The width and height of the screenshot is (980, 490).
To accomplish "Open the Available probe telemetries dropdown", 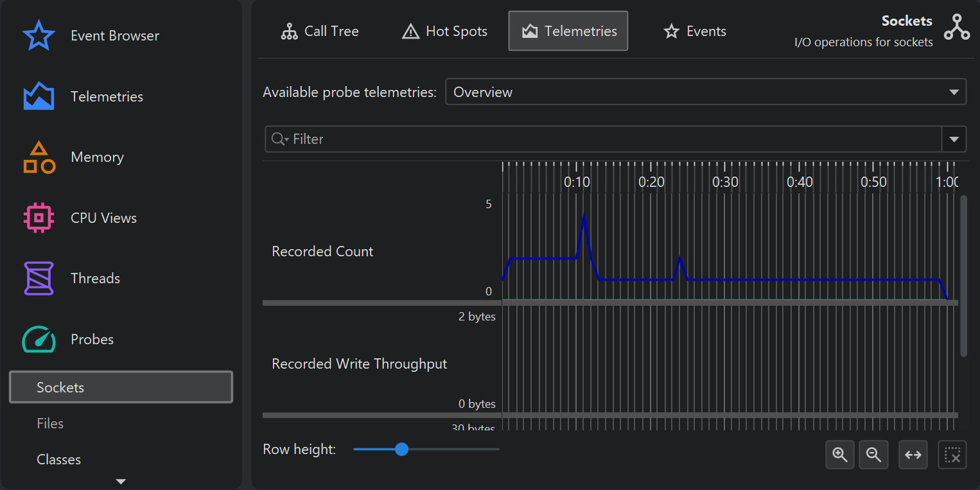I will click(705, 92).
